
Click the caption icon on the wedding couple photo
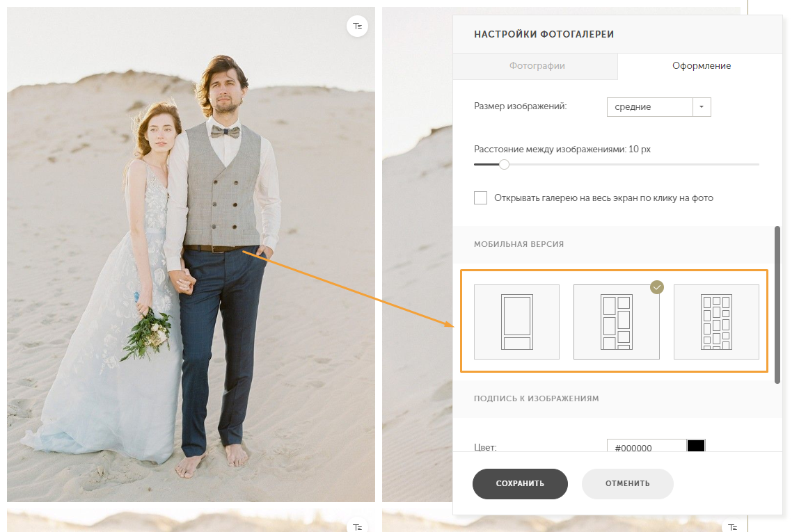[x=357, y=26]
